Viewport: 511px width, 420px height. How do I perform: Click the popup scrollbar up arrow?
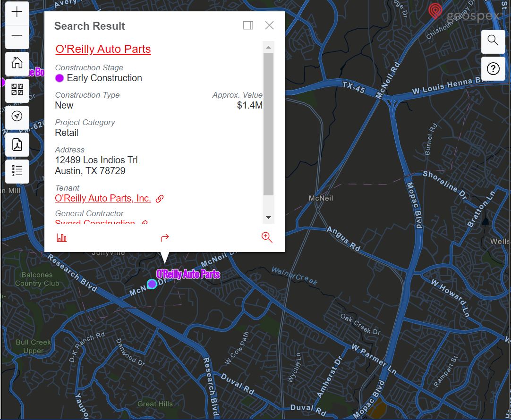click(268, 48)
